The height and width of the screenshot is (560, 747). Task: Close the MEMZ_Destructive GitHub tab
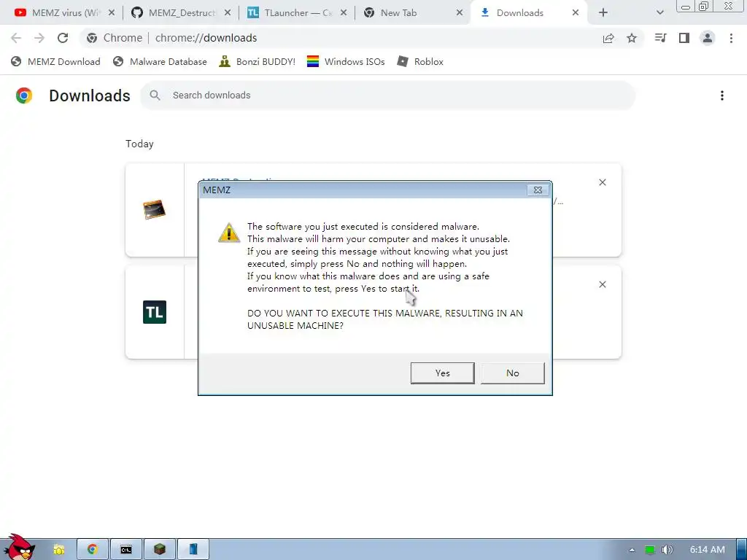coord(228,13)
